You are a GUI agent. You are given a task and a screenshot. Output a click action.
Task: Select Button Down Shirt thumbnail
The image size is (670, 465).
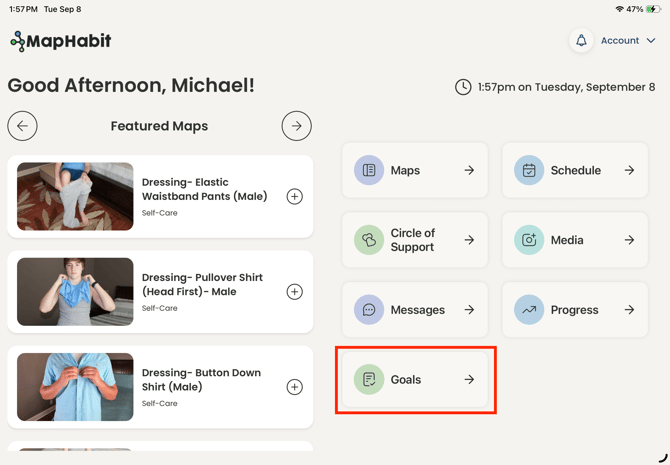75,387
